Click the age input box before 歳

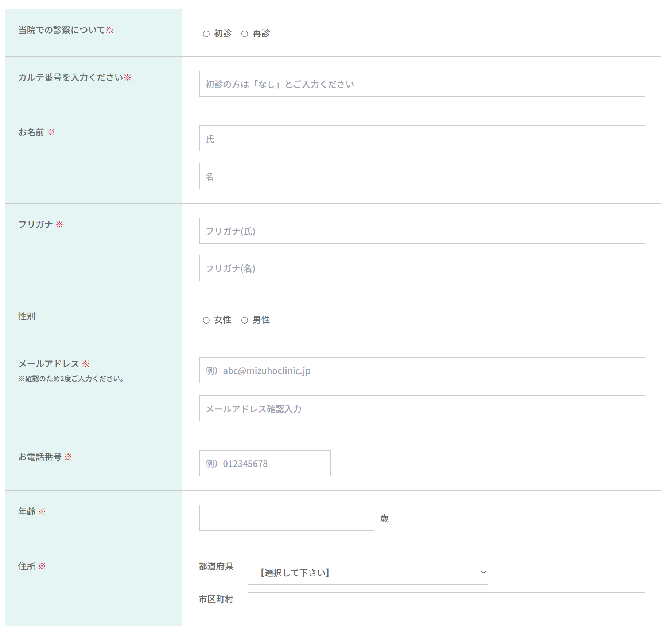click(x=287, y=518)
